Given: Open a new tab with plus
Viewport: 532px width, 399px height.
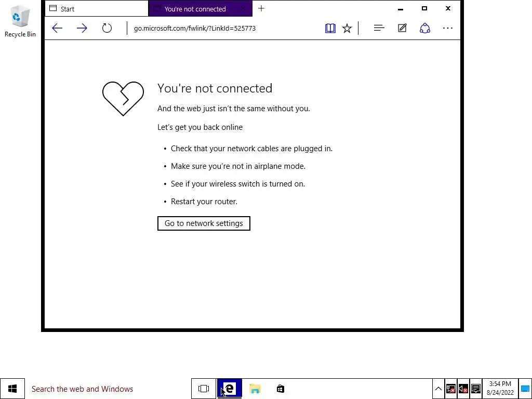Looking at the screenshot, I should pyautogui.click(x=261, y=8).
